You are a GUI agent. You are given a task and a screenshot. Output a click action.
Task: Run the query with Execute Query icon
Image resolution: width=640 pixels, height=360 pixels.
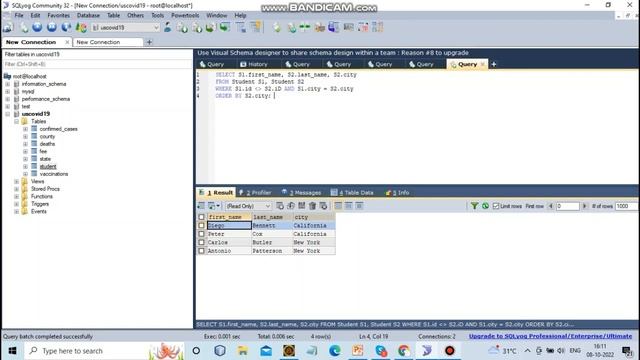click(37, 27)
